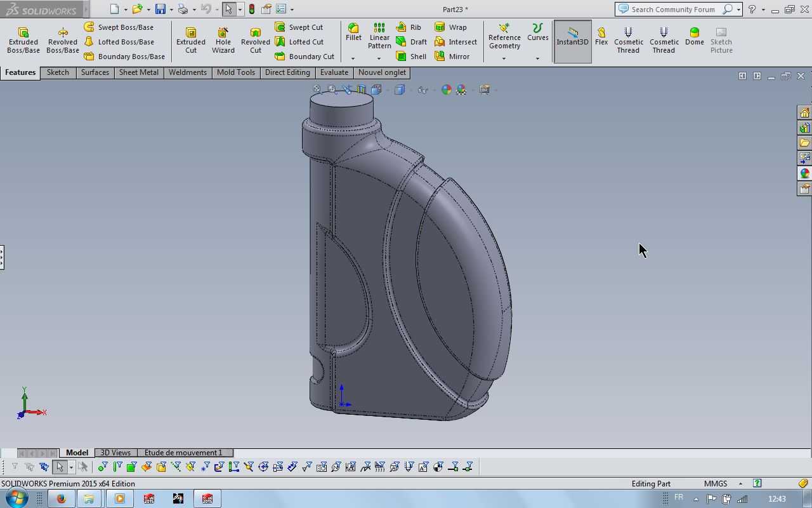
Task: Select the Extruded Boss/Base tool
Action: tap(23, 41)
